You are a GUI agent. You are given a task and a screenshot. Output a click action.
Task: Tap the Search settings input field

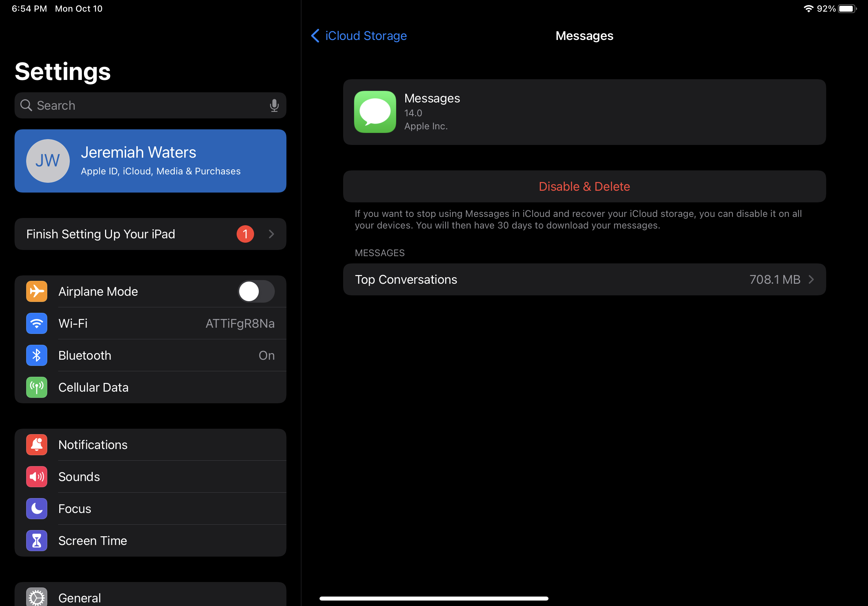pyautogui.click(x=150, y=105)
